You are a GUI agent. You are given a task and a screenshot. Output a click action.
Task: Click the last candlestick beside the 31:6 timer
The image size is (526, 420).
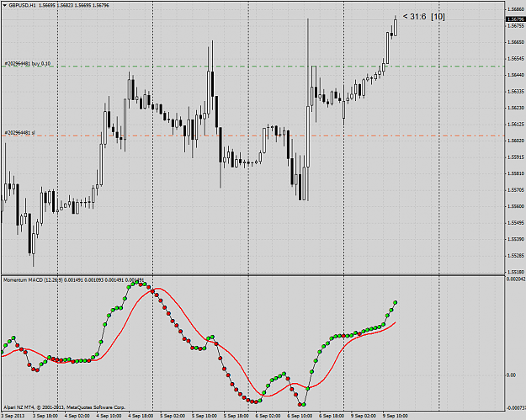coord(396,27)
